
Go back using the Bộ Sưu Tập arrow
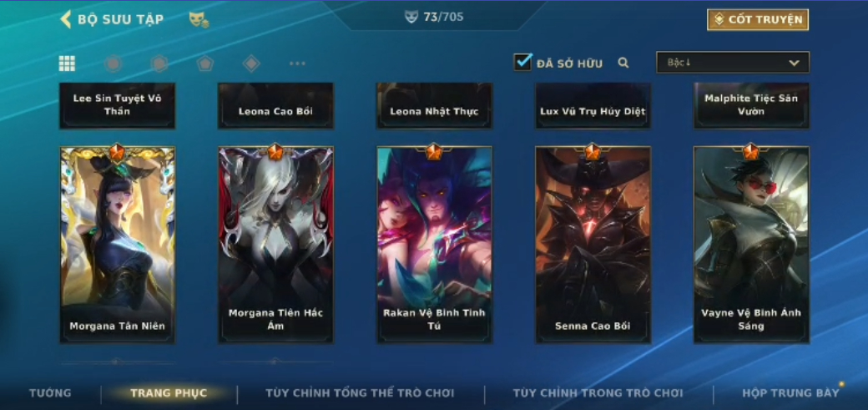click(65, 19)
